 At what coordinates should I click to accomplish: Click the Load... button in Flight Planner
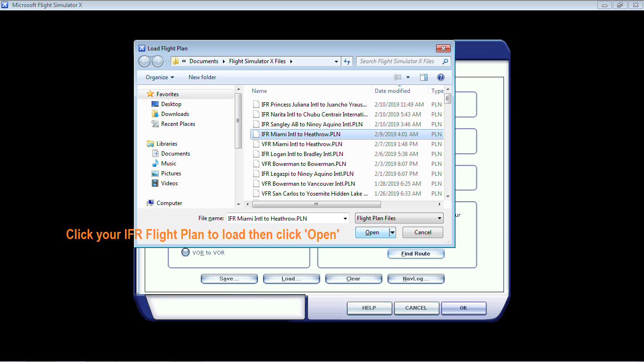point(291,279)
